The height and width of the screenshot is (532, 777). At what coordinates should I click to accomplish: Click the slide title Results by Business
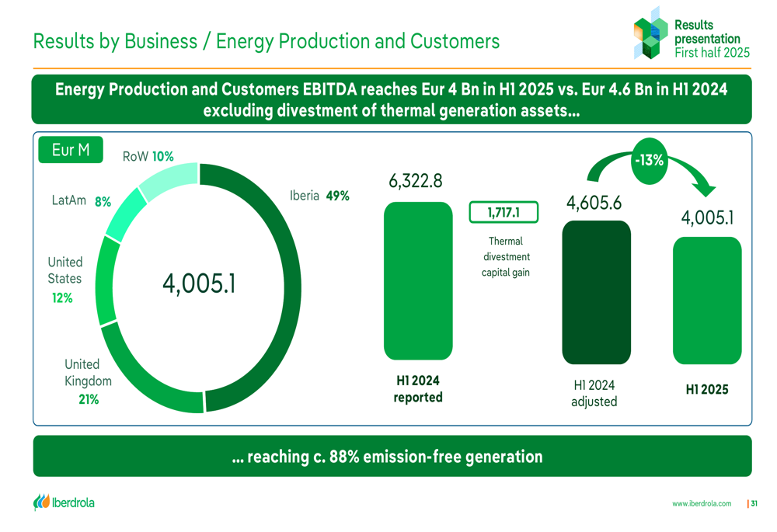266,41
